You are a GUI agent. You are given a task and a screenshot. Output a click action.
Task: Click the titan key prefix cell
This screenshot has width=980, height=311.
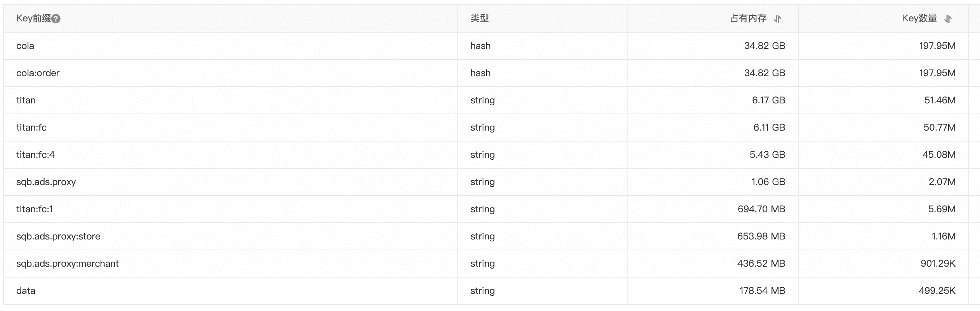pyautogui.click(x=26, y=100)
